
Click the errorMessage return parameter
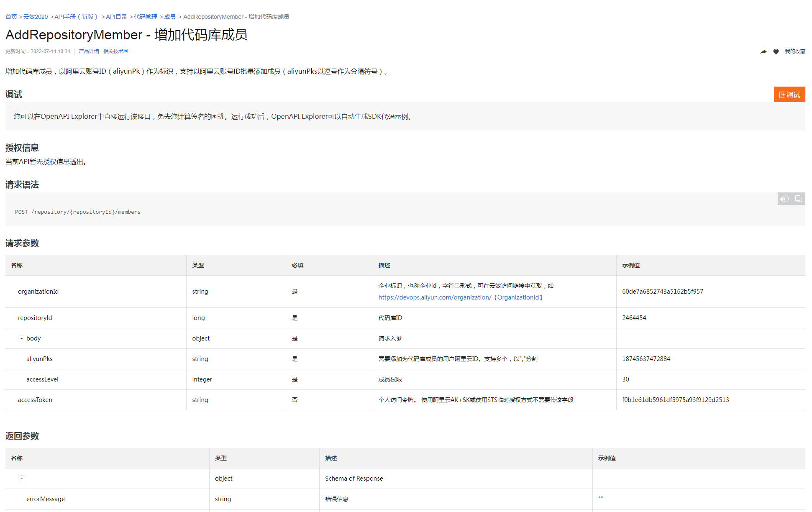pyautogui.click(x=46, y=499)
